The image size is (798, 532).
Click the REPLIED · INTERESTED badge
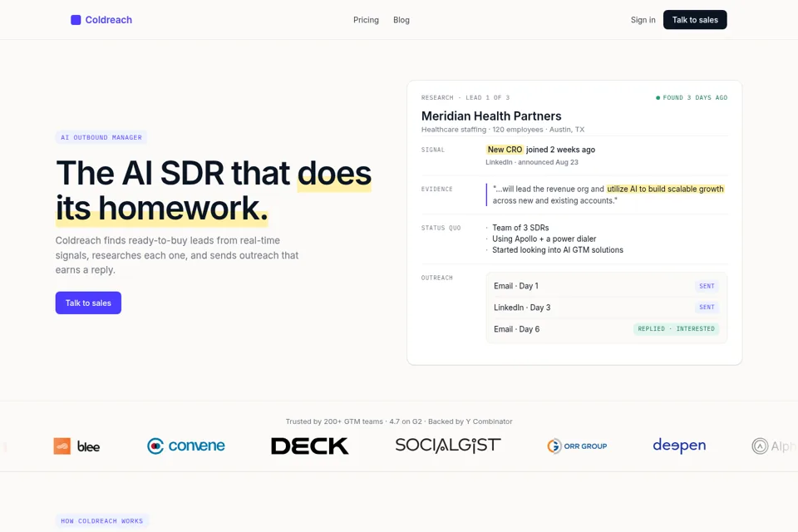coord(676,329)
